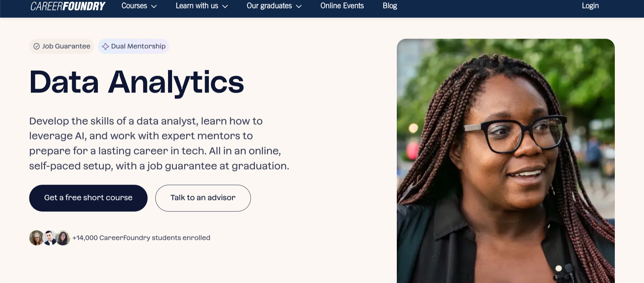Expand the Courses dropdown chevron
This screenshot has width=644, height=283.
pyautogui.click(x=154, y=6)
